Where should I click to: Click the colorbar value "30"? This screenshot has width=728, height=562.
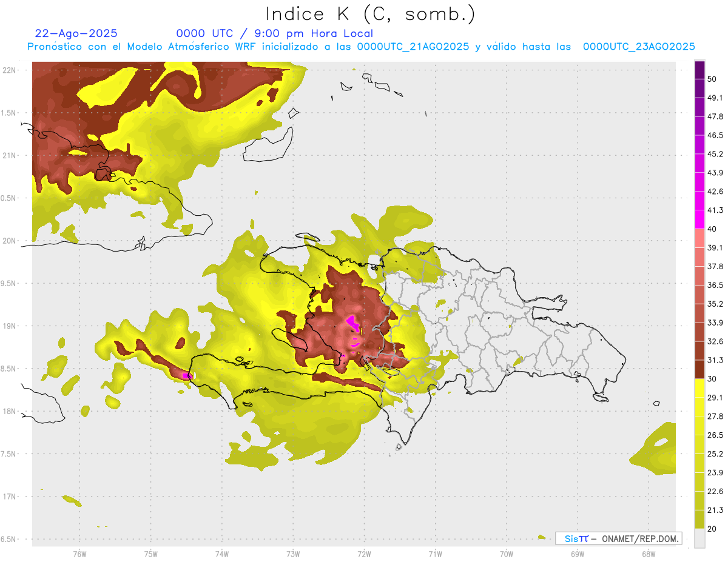pyautogui.click(x=712, y=379)
